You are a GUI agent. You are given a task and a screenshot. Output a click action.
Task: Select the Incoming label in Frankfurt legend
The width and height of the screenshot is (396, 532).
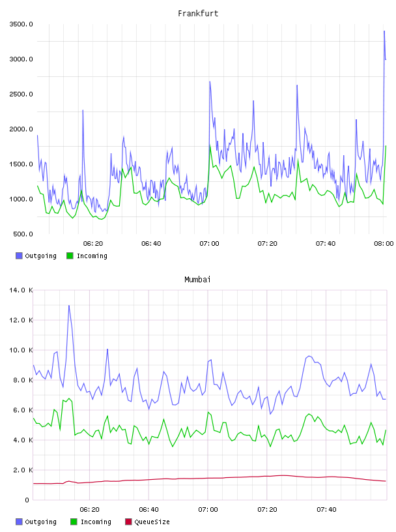coord(92,256)
